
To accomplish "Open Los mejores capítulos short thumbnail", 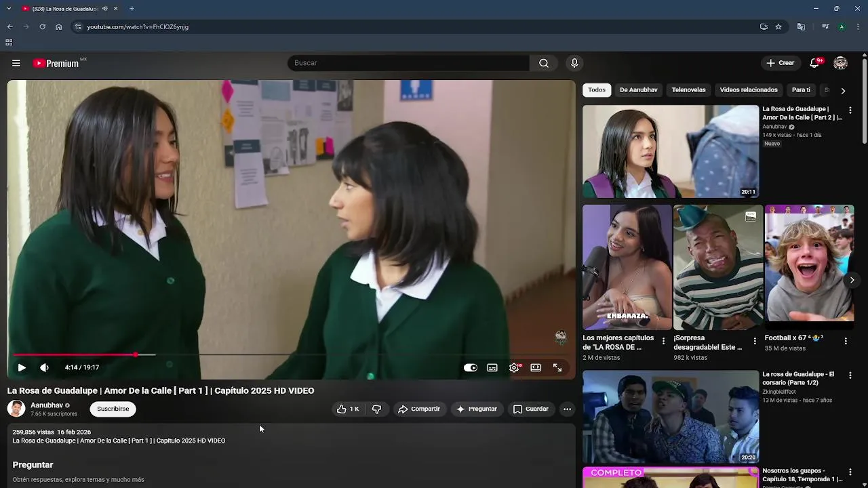I will [627, 267].
